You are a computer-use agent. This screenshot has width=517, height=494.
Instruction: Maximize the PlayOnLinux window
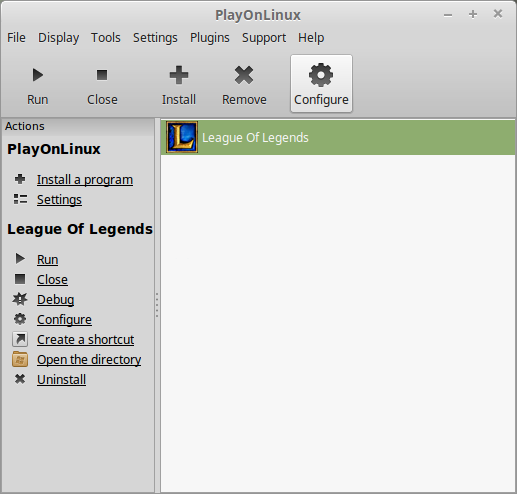pos(473,14)
